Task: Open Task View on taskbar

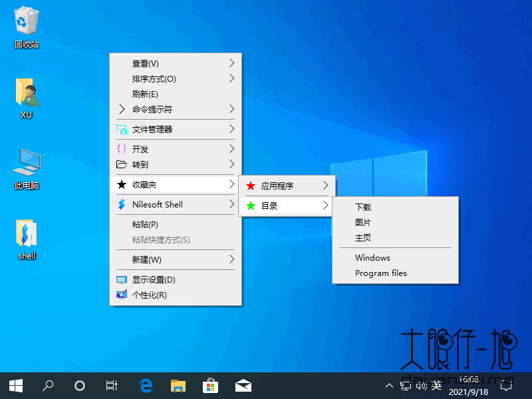Action: [x=111, y=386]
